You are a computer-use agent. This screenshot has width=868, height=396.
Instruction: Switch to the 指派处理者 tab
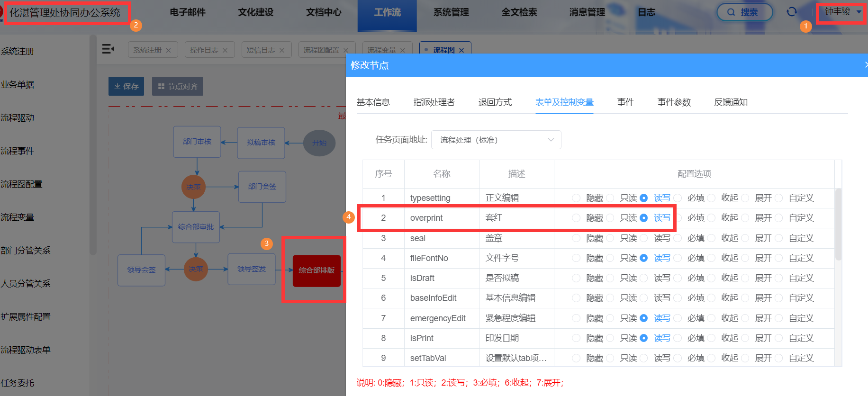[434, 102]
